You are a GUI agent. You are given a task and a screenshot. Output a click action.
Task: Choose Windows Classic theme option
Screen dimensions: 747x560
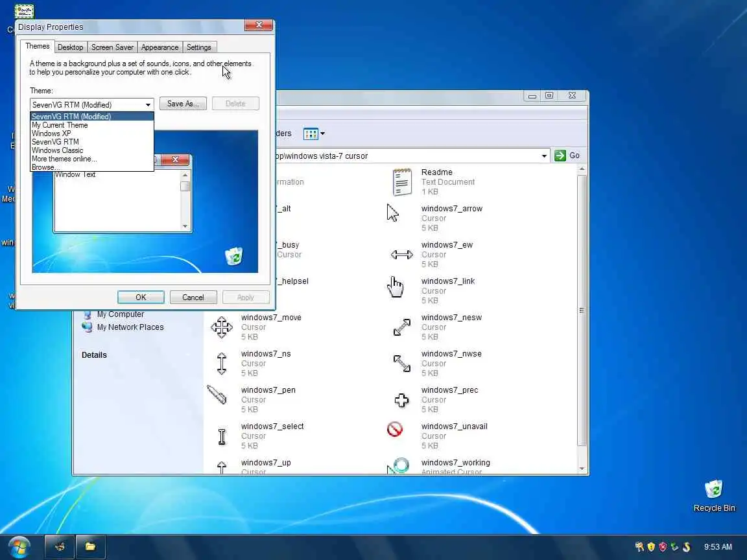[x=92, y=150]
